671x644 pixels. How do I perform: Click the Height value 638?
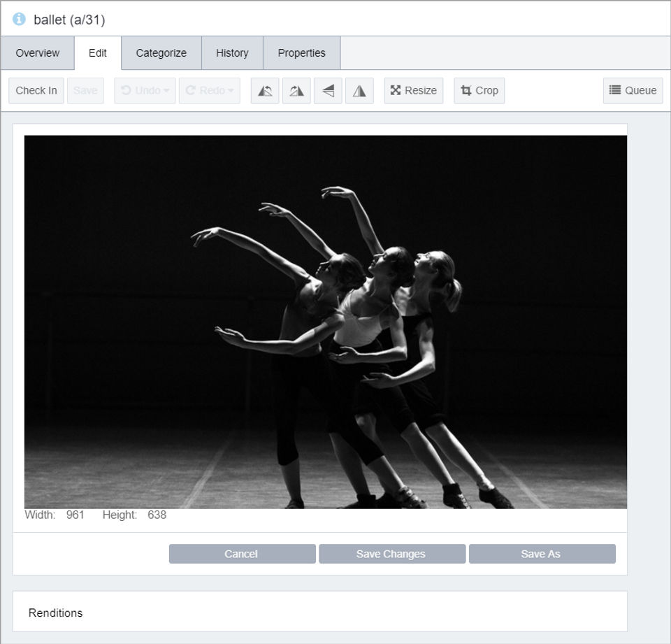click(157, 515)
